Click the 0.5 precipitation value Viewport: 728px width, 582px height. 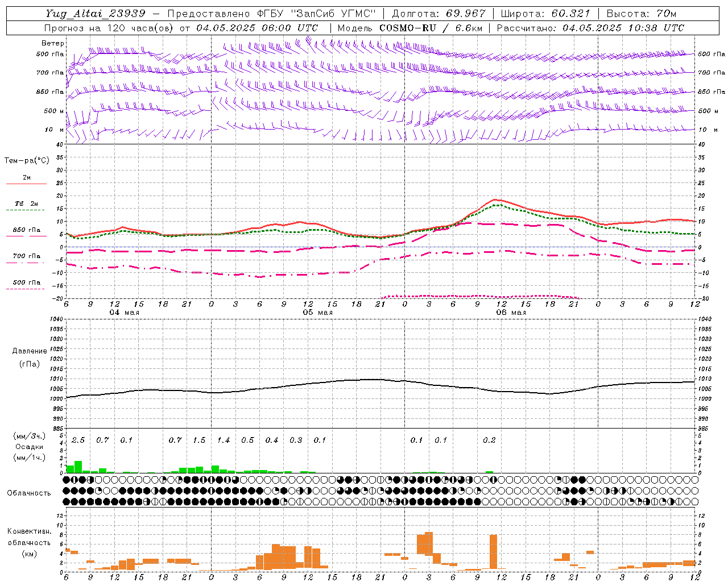tap(247, 440)
